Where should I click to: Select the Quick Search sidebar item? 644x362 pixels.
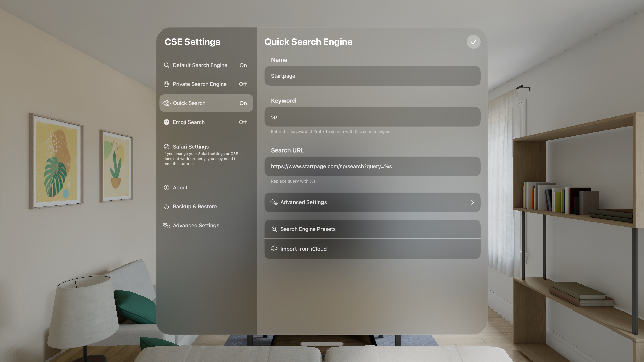pos(206,103)
